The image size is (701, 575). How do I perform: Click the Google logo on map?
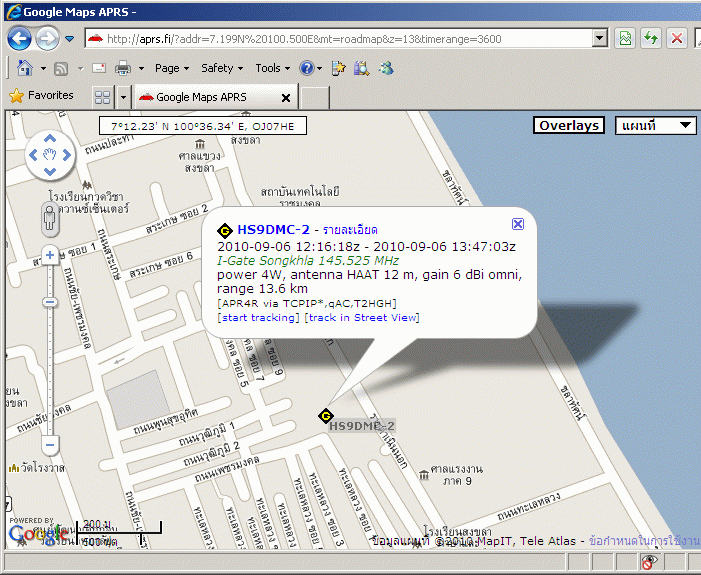[x=38, y=533]
